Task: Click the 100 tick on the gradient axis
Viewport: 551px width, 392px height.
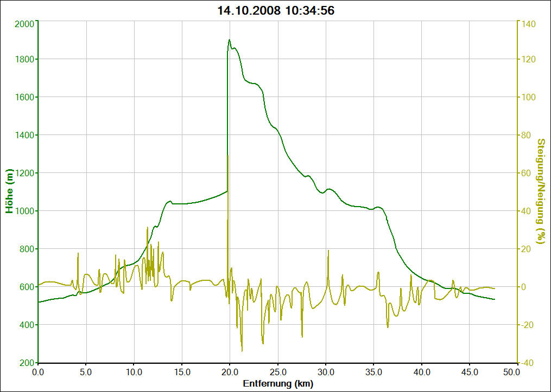Action: tap(529, 97)
